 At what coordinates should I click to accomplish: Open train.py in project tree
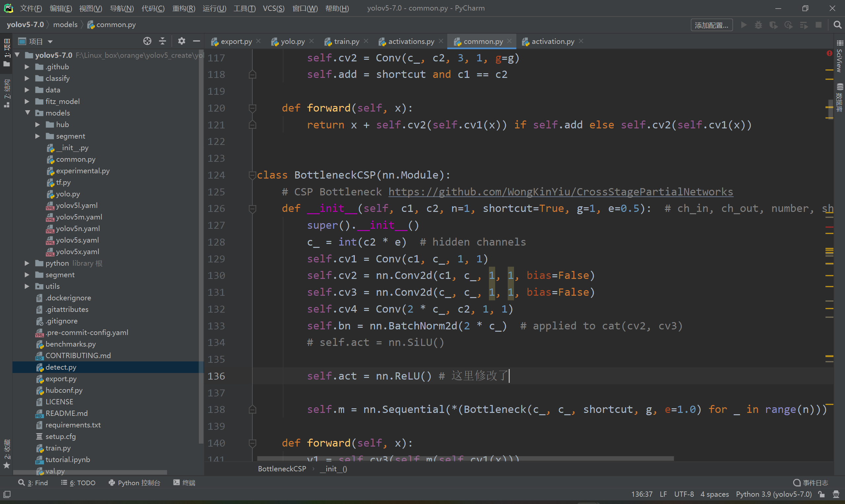(x=58, y=448)
